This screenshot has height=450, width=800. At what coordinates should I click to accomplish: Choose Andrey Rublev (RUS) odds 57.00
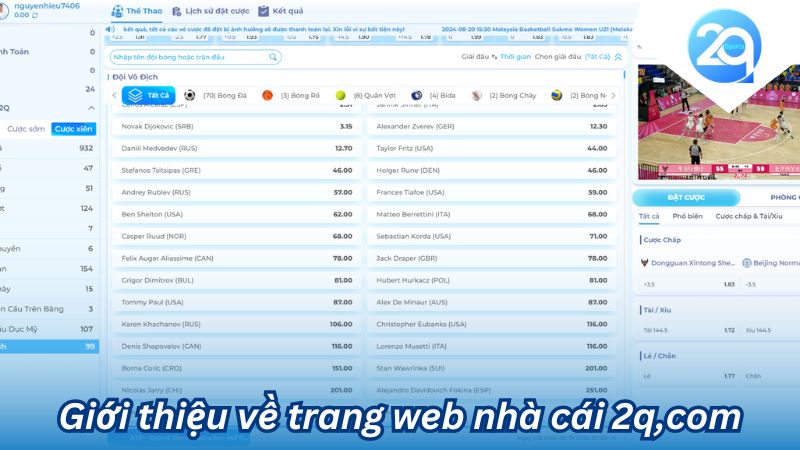[237, 192]
